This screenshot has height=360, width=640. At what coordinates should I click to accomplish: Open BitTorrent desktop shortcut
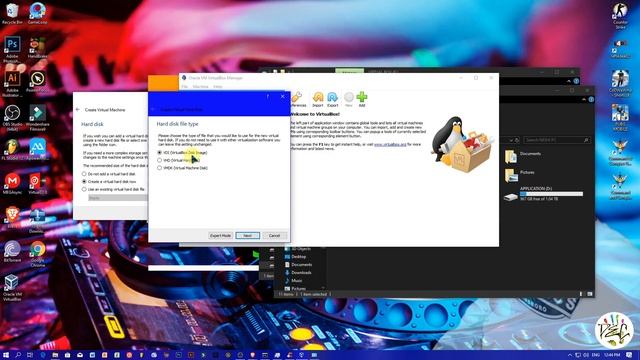tap(12, 251)
